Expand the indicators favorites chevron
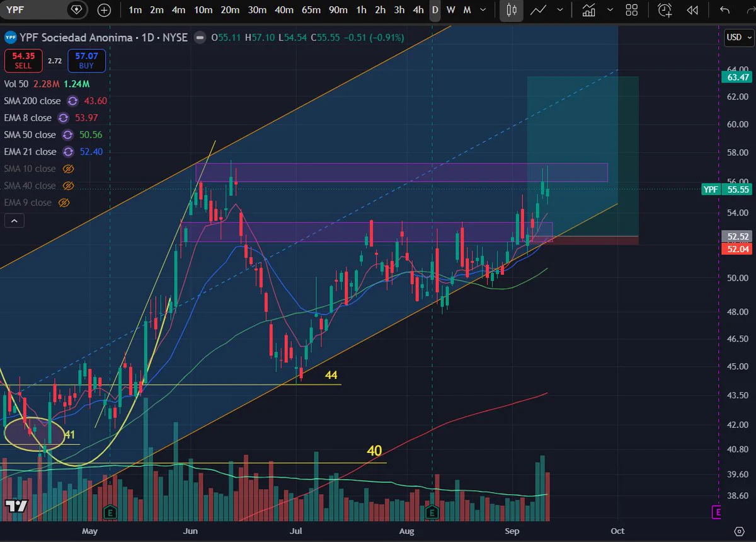 point(610,10)
